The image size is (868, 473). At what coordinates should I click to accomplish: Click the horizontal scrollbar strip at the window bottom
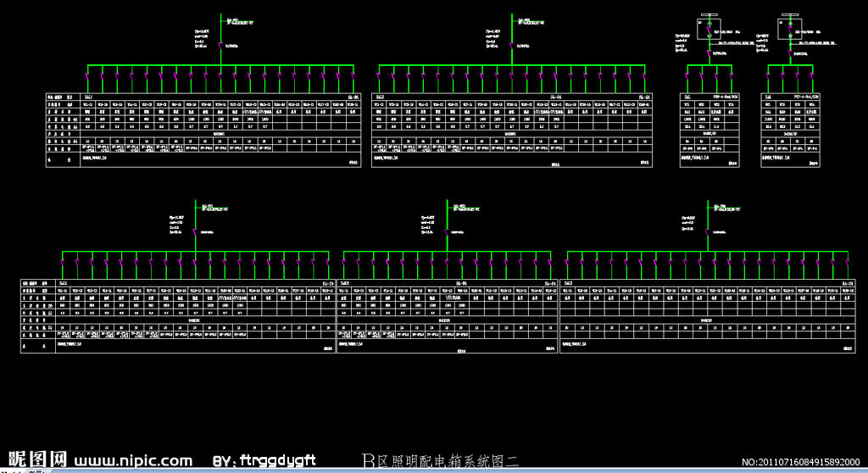(x=459, y=470)
